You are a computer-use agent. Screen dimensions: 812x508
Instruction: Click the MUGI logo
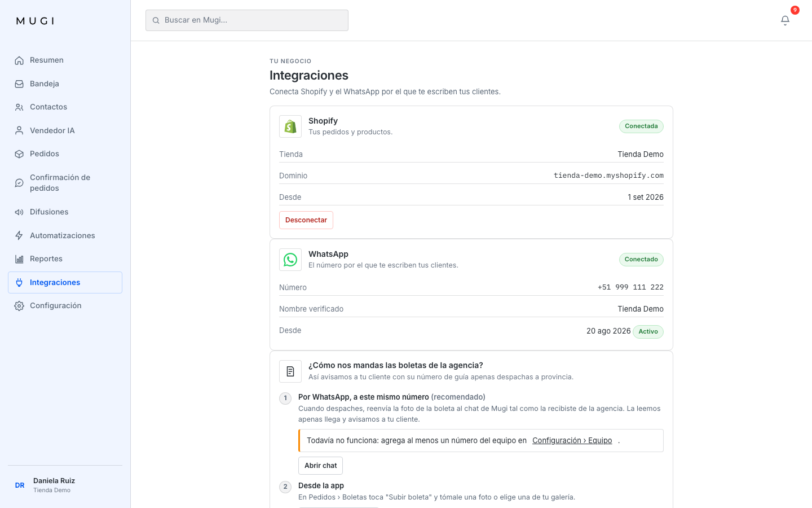click(35, 21)
